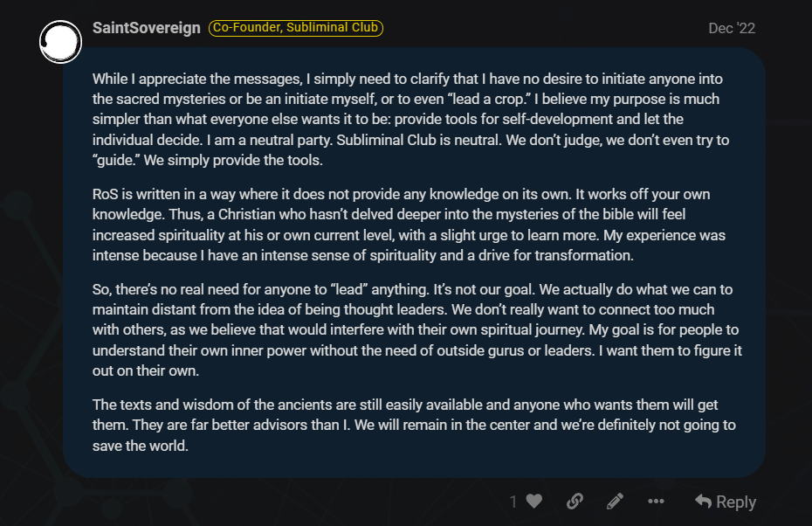Show more actions with the ellipsis icon

tap(656, 502)
